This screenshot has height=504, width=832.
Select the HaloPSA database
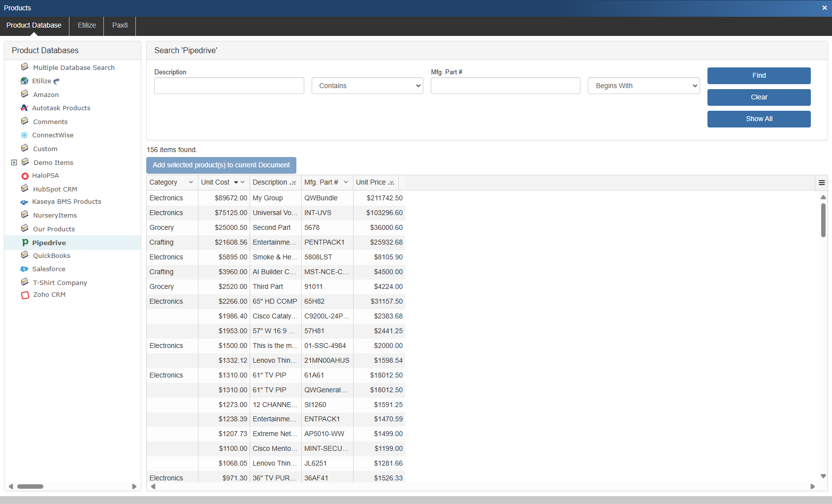coord(45,176)
